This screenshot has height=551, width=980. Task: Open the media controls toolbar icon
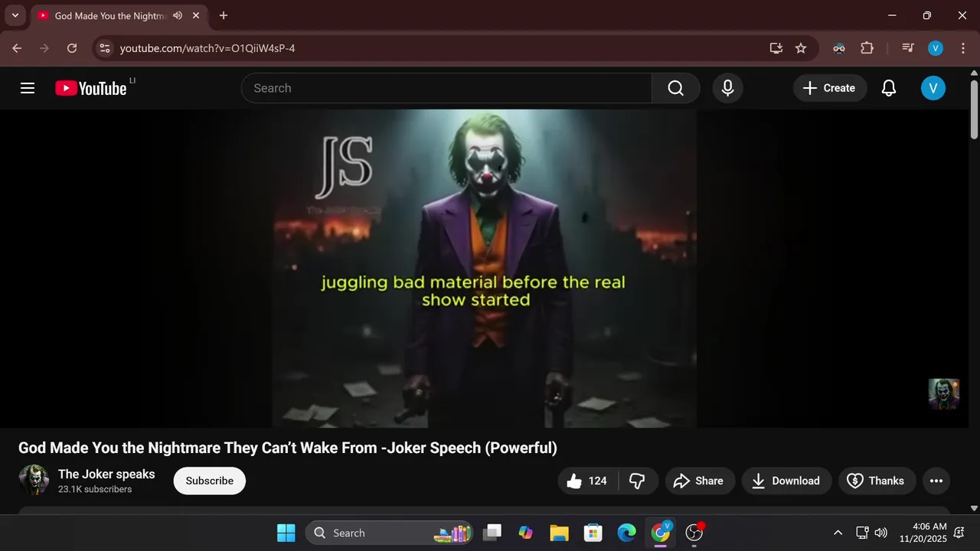point(908,48)
